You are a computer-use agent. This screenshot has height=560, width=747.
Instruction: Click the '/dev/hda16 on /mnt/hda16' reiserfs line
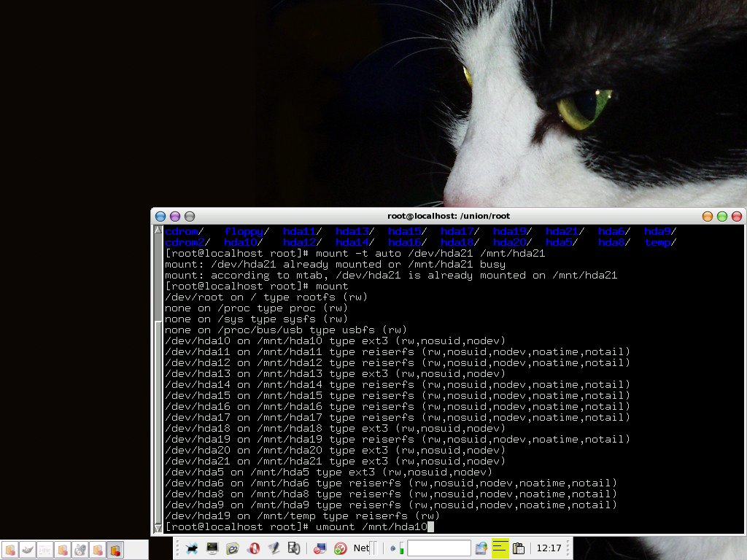398,407
